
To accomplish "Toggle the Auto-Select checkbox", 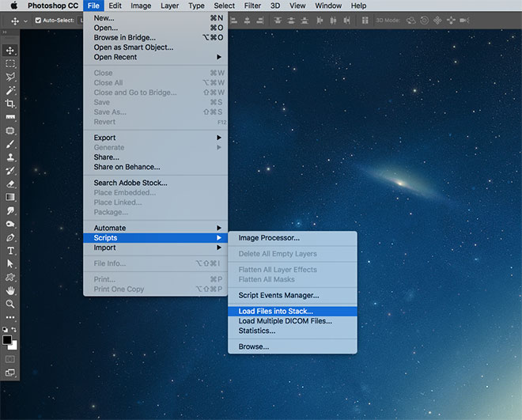I will [x=38, y=21].
